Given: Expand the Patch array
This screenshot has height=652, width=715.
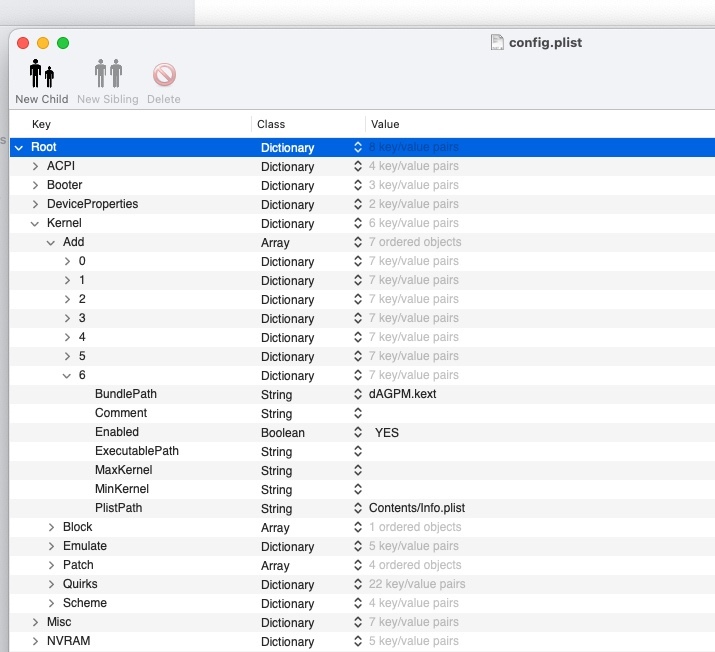Looking at the screenshot, I should tap(51, 566).
